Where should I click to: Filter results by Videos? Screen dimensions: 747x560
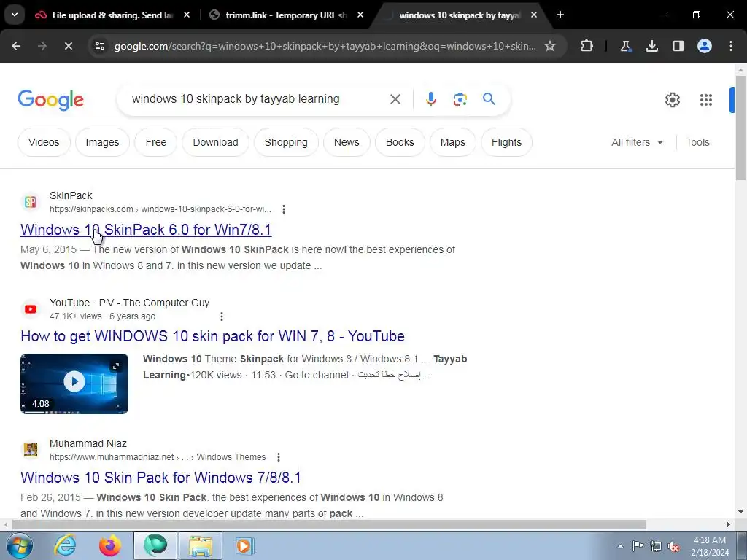[x=44, y=142]
